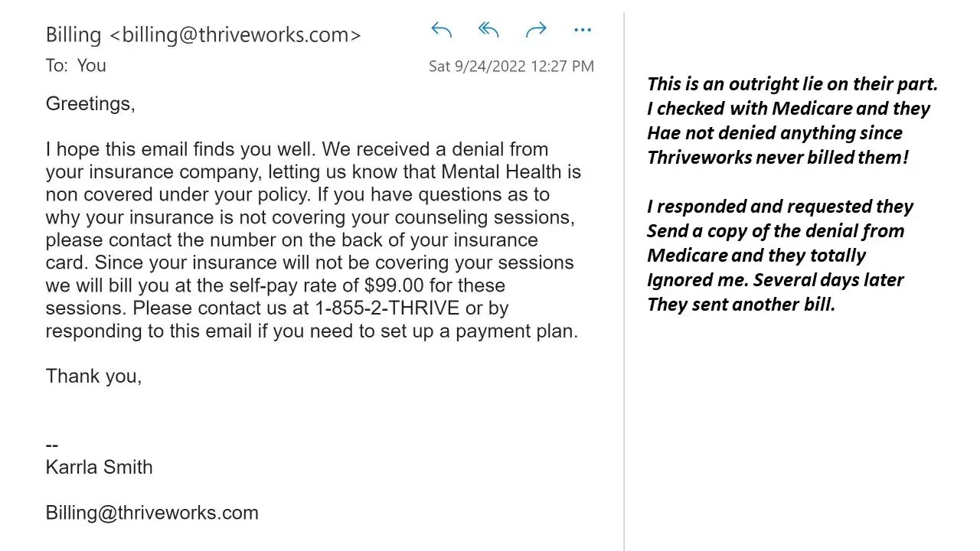Click the note line "Thriveworks never billed them!"

tap(777, 158)
